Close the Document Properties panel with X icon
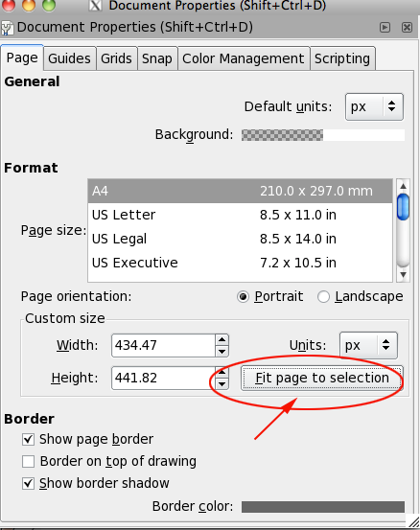The height and width of the screenshot is (530, 420). [x=407, y=27]
